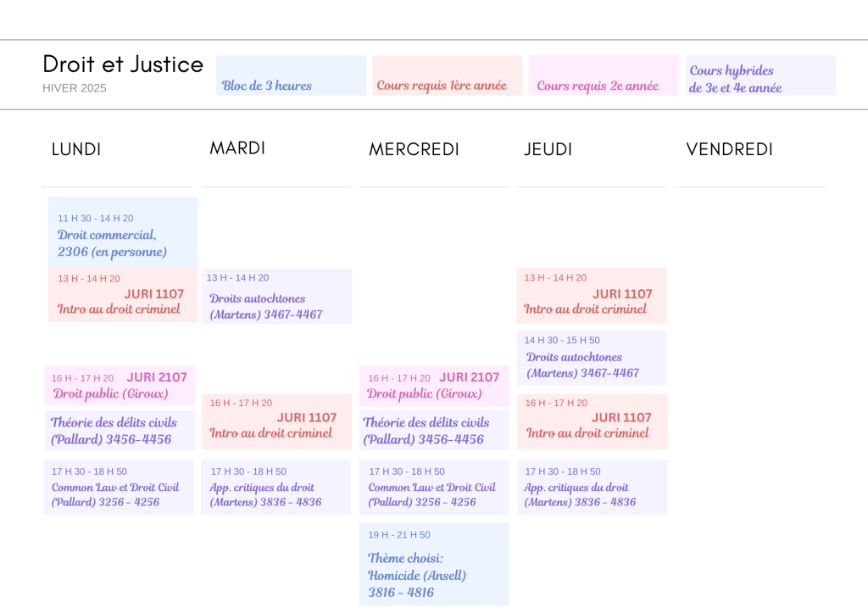Select the MARDI column header
The width and height of the screenshot is (868, 613).
[x=237, y=148]
